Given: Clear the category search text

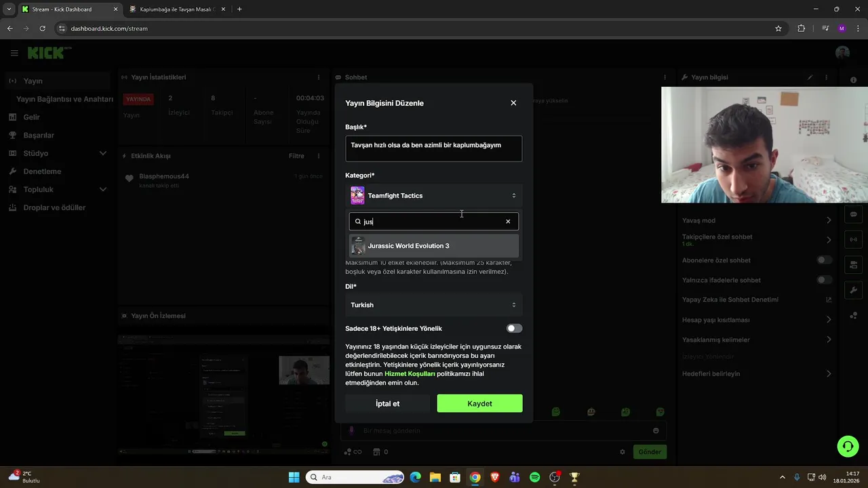Looking at the screenshot, I should [508, 222].
